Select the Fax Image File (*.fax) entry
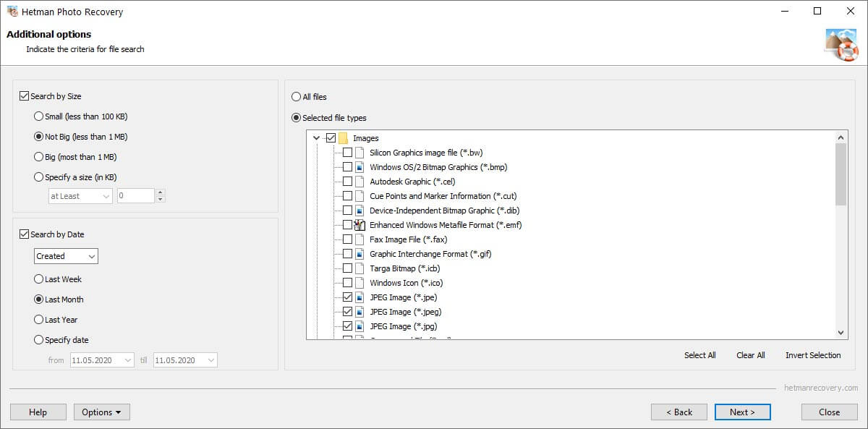The width and height of the screenshot is (868, 429). click(409, 239)
